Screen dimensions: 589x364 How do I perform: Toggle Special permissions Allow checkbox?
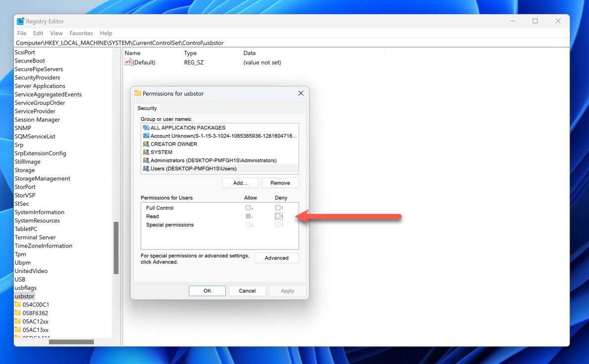click(x=248, y=225)
